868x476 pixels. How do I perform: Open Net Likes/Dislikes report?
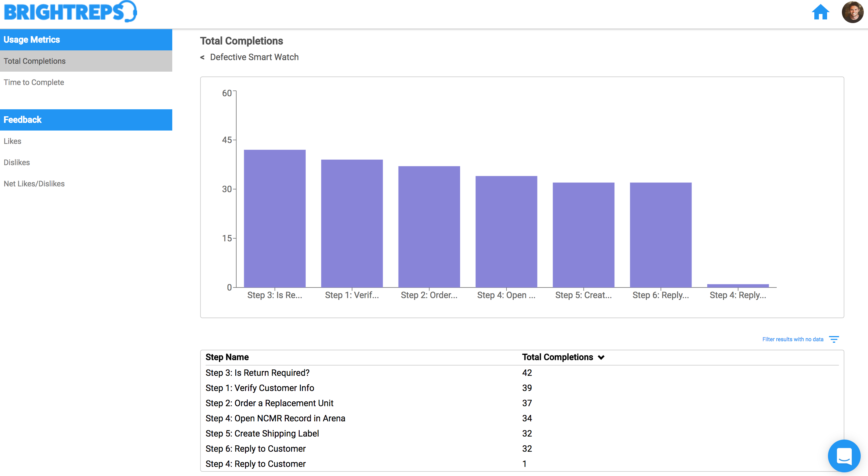tap(86, 184)
